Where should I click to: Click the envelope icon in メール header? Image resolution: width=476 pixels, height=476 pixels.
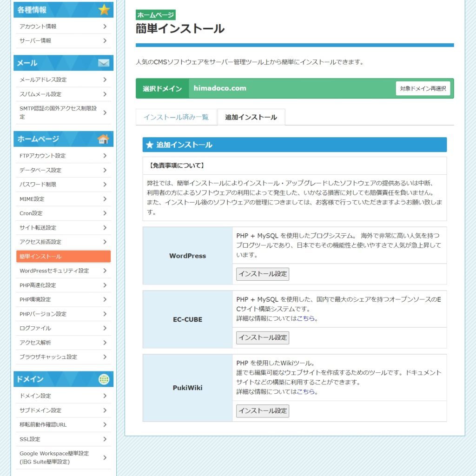click(x=104, y=63)
